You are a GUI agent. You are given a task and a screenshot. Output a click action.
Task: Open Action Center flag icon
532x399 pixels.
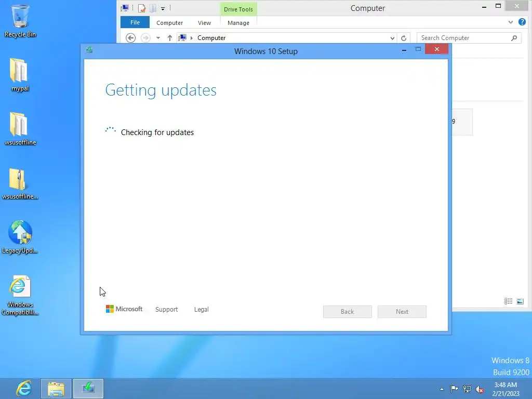(x=454, y=389)
